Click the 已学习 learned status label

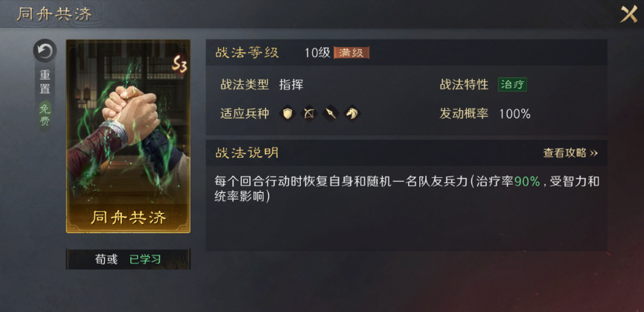(145, 259)
